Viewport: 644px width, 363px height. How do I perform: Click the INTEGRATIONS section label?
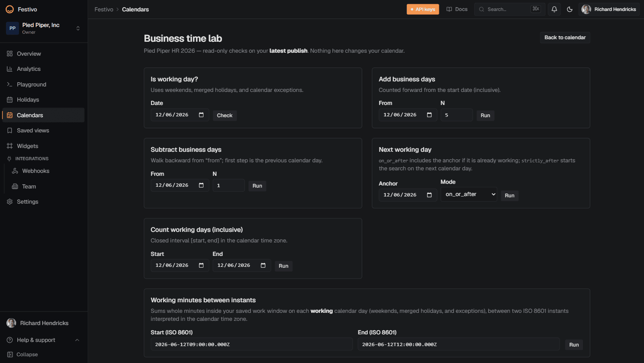[x=32, y=159]
